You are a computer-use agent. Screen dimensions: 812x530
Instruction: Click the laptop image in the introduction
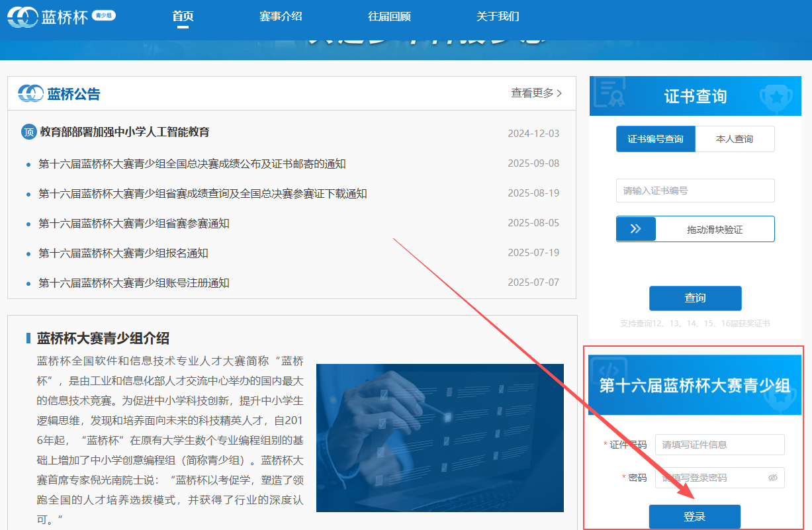click(439, 438)
